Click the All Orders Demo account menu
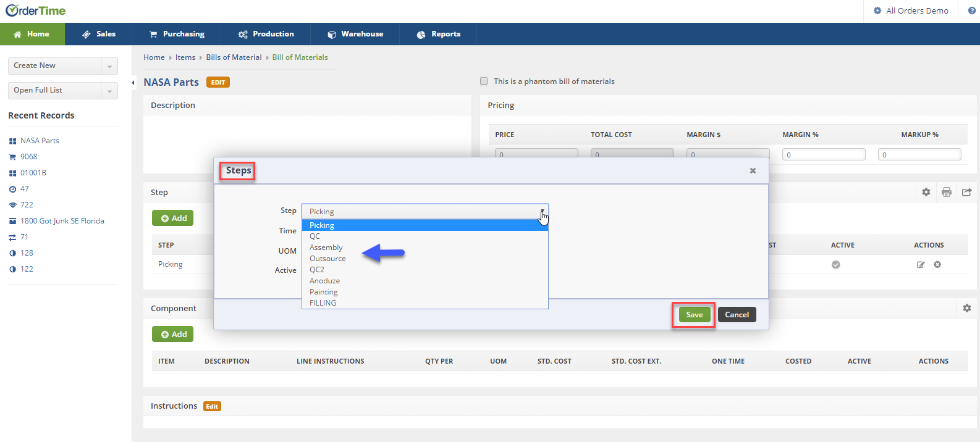980x442 pixels. tap(911, 10)
